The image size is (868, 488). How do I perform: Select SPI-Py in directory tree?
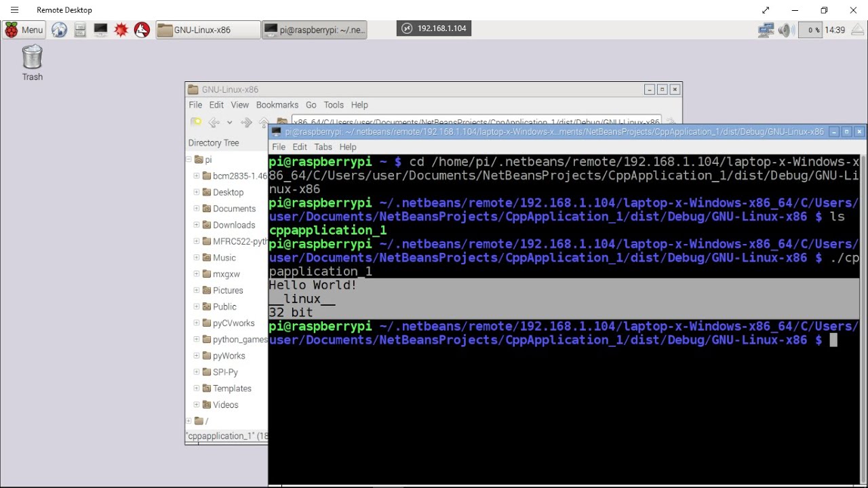click(x=225, y=372)
